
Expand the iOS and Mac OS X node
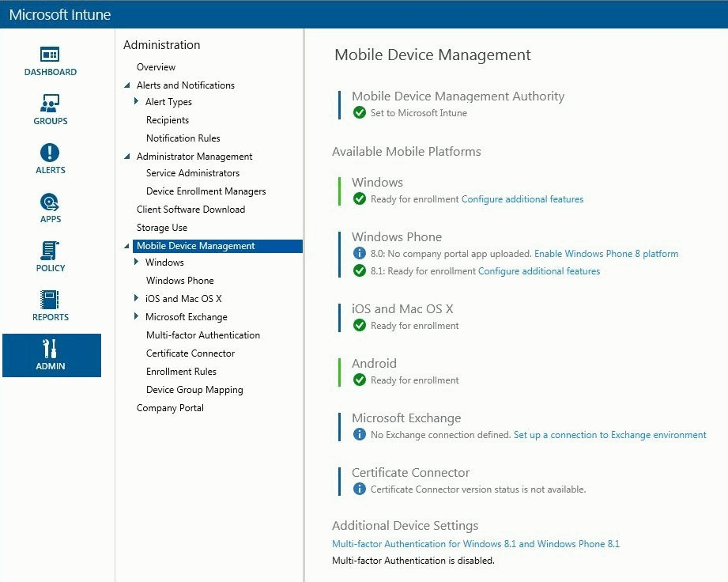pyautogui.click(x=136, y=298)
